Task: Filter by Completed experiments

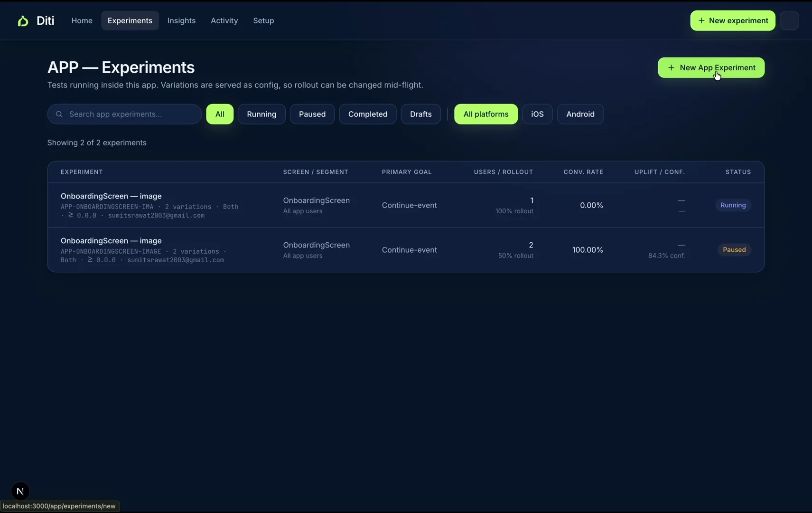Action: [368, 114]
